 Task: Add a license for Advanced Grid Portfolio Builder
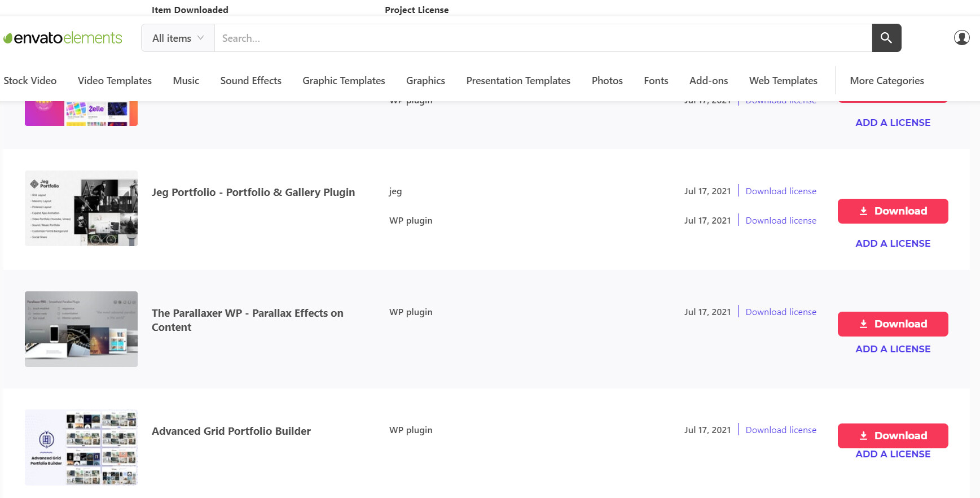[x=893, y=454]
